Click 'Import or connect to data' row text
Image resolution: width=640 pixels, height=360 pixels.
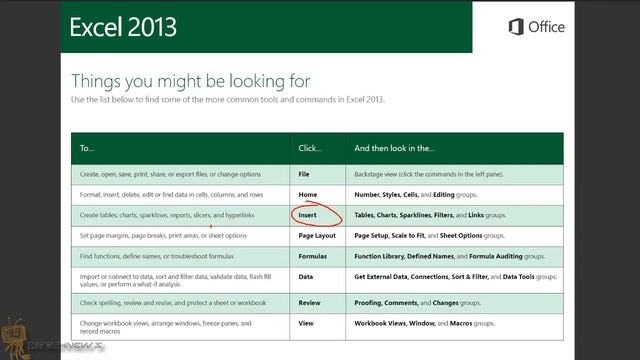click(x=176, y=280)
